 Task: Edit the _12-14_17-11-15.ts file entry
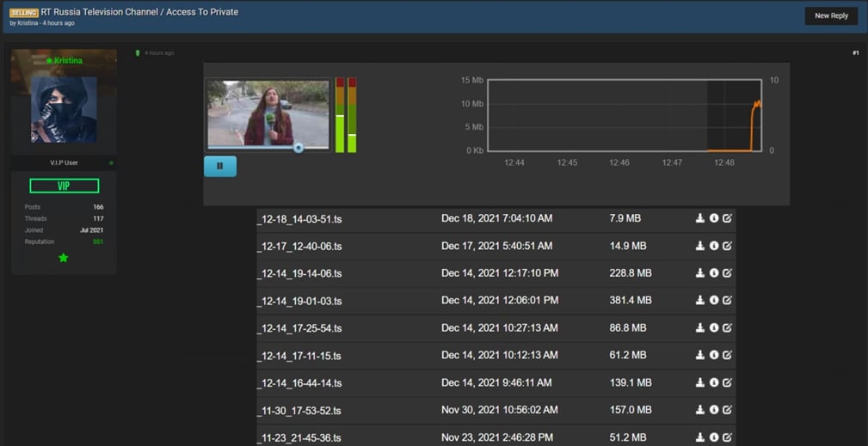click(x=727, y=355)
